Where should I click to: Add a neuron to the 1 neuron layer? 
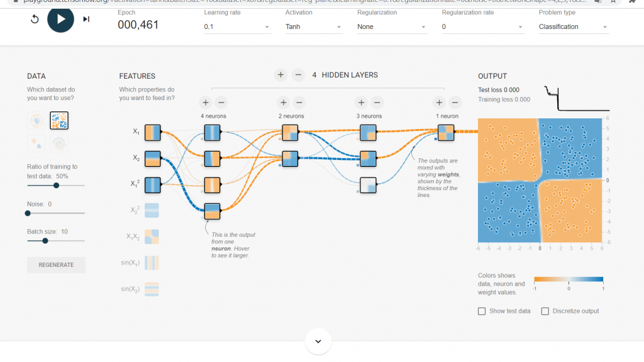coord(439,103)
